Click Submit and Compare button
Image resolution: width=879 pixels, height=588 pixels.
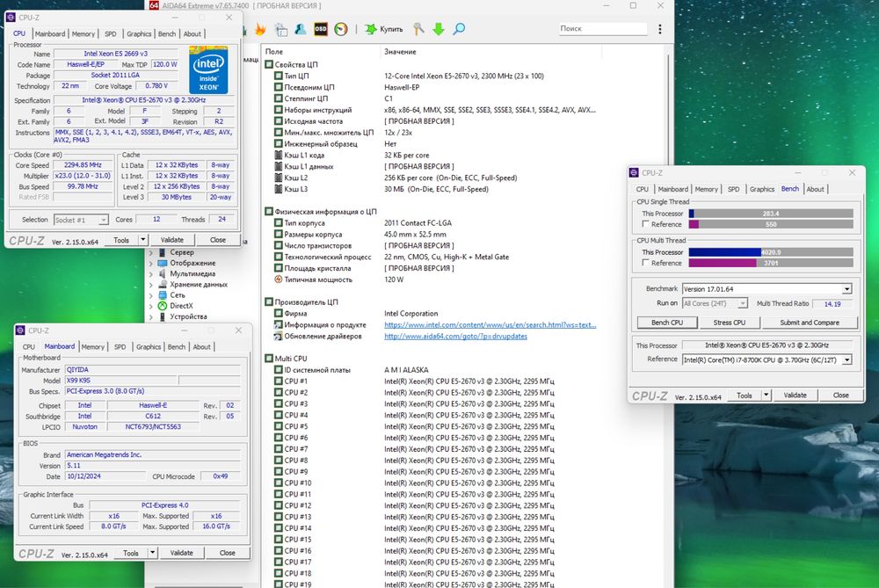point(809,323)
